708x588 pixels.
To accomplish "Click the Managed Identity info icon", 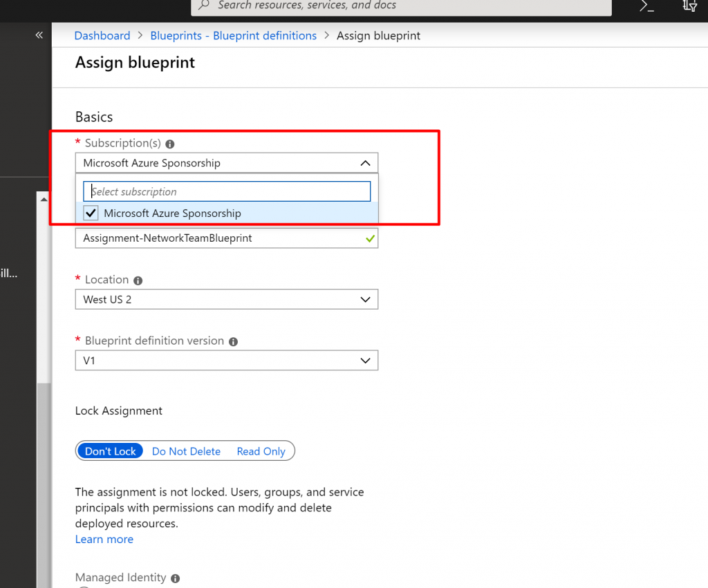I will point(176,578).
